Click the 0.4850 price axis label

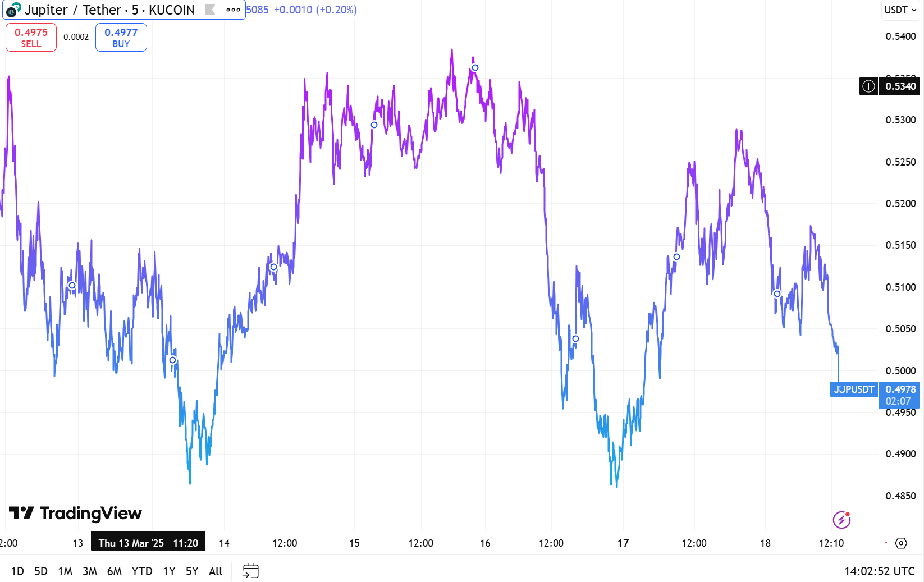coord(900,496)
